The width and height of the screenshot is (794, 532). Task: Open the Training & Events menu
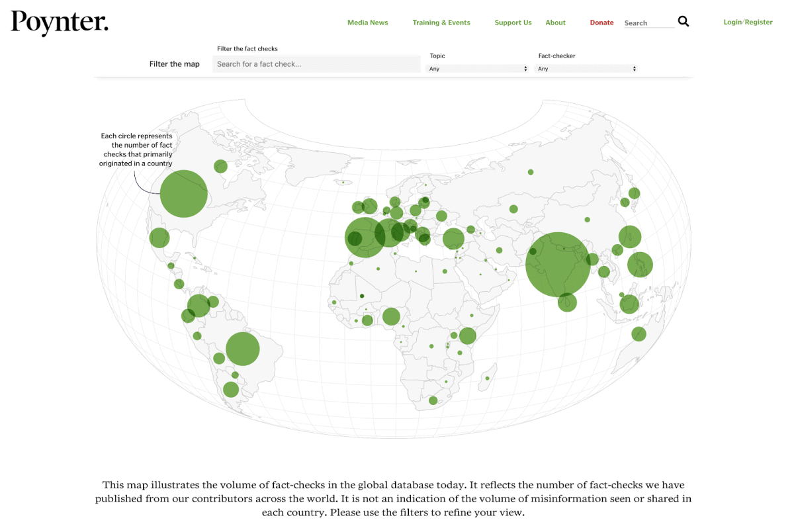pos(441,22)
